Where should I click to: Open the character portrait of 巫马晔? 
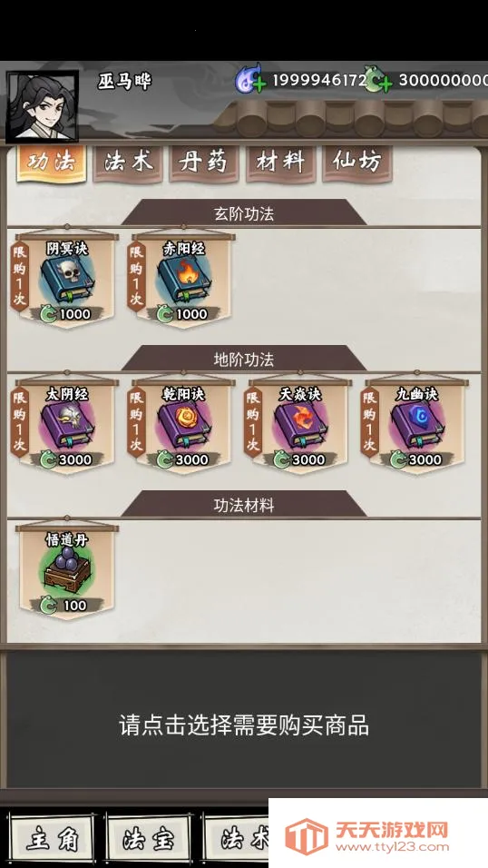point(42,106)
